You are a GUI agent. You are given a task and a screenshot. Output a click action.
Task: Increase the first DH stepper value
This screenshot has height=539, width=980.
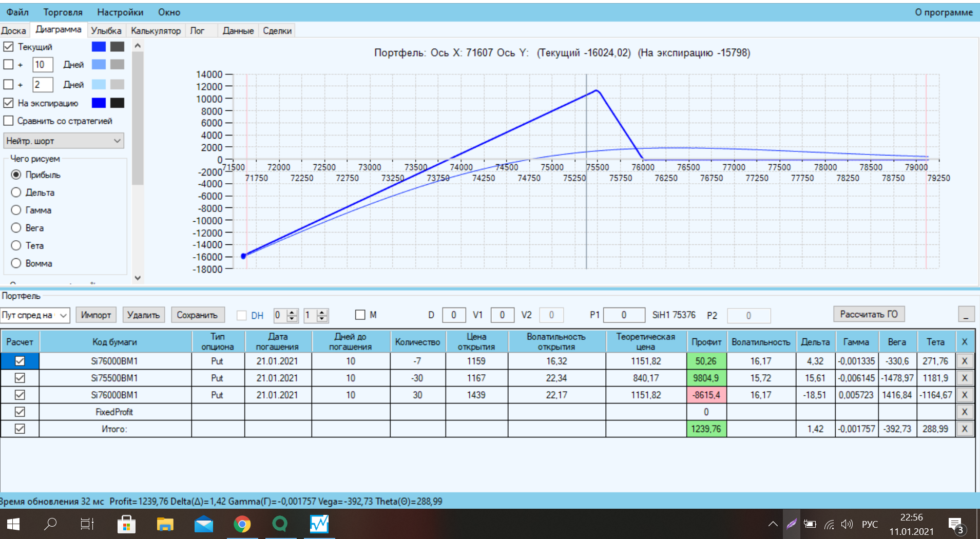pyautogui.click(x=292, y=312)
